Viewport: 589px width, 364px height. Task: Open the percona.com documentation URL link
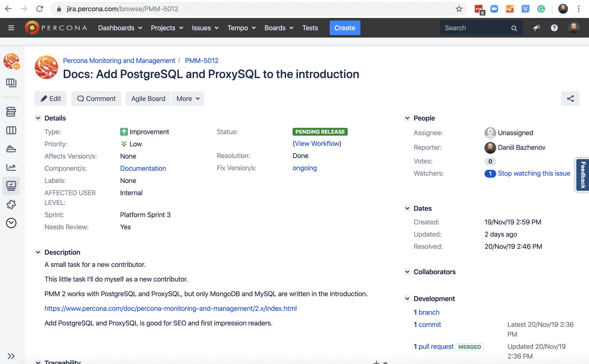pos(171,308)
